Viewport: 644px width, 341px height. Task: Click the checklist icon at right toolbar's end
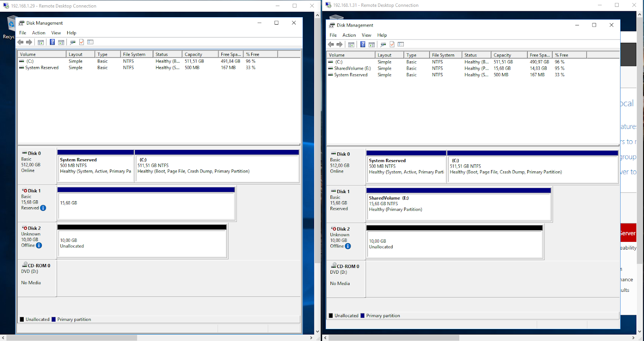(400, 45)
